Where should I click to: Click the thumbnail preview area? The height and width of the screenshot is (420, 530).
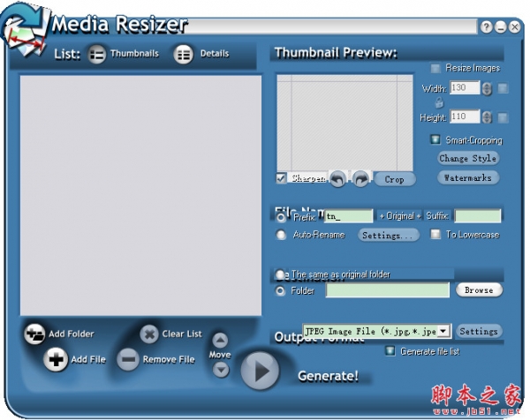pos(344,123)
